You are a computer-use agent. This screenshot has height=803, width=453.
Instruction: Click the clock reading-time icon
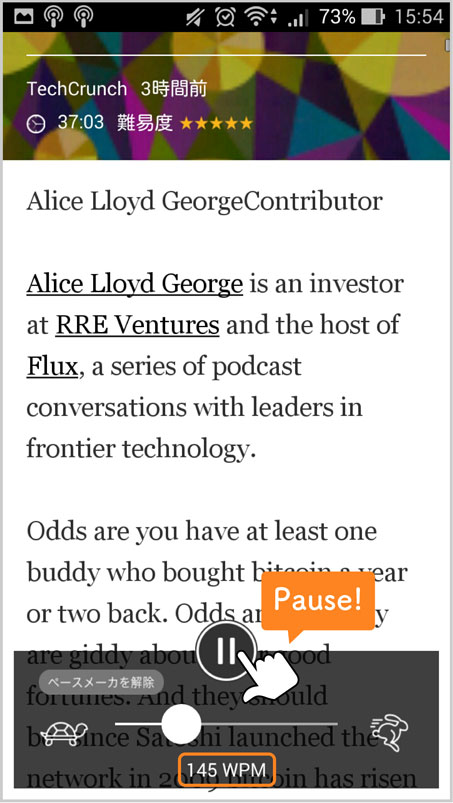(x=35, y=123)
